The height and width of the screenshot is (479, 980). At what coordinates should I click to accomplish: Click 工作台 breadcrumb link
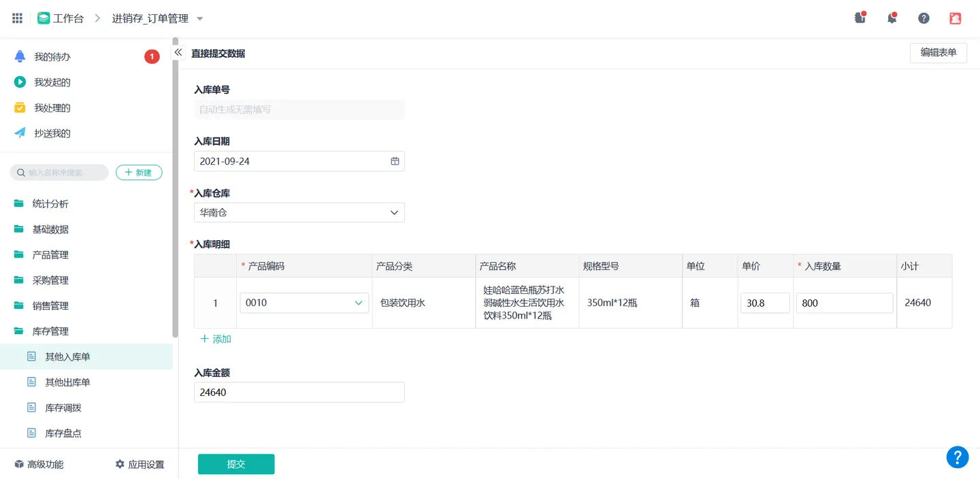(68, 18)
